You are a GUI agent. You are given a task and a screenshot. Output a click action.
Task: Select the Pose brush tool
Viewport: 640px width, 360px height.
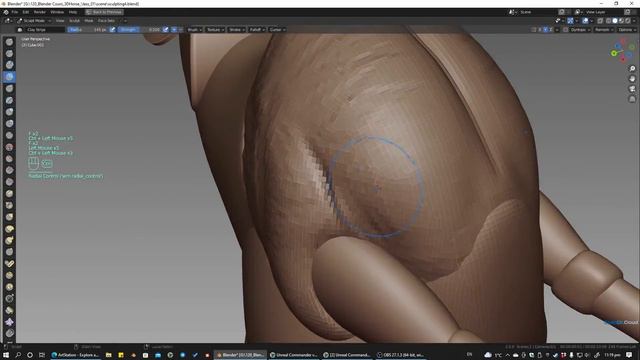click(9, 264)
